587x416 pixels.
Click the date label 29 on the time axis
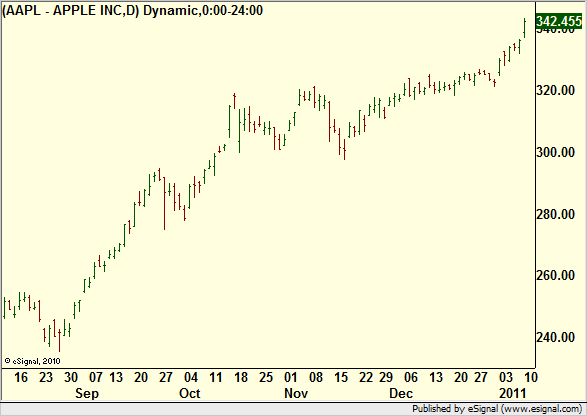(386, 377)
